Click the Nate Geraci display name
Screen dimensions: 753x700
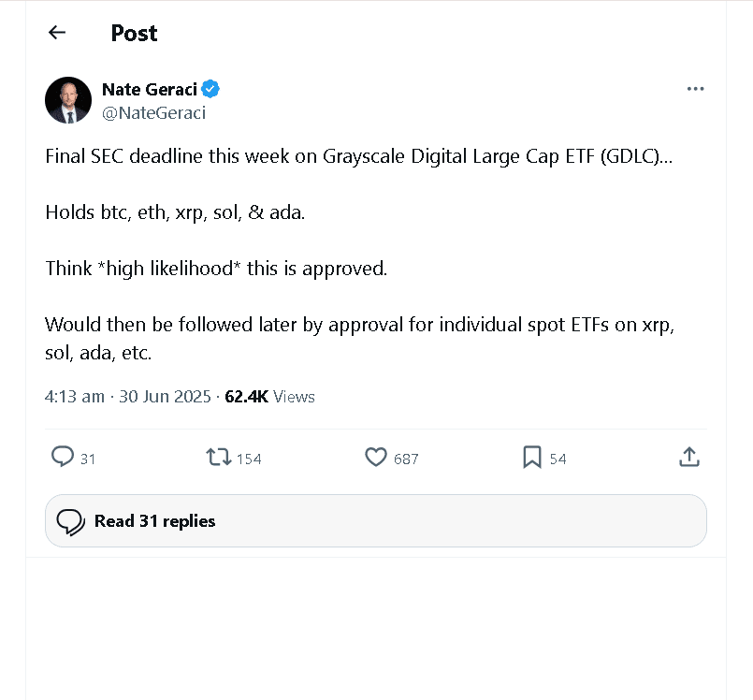150,89
